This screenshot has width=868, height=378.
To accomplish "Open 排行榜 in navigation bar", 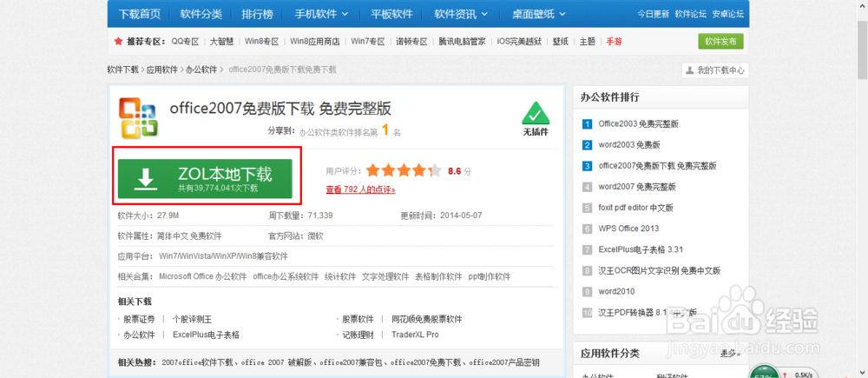I will click(257, 14).
